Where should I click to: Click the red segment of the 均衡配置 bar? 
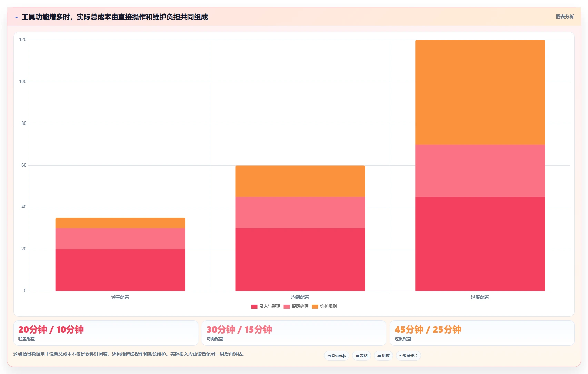(x=300, y=259)
